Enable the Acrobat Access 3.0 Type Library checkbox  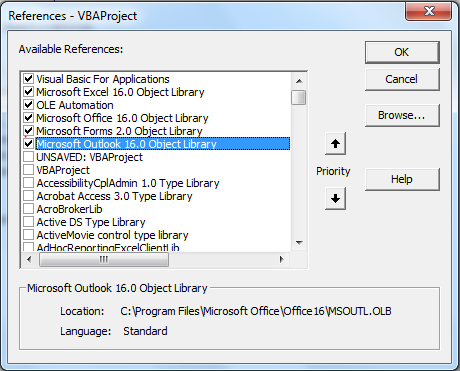coord(29,196)
